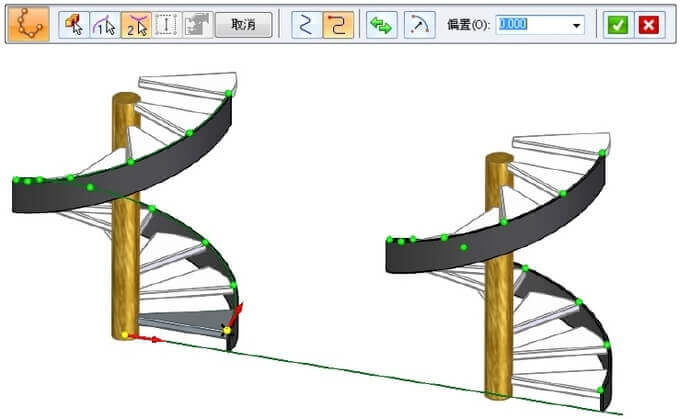Expand the 偏置 offset dropdown arrow
The height and width of the screenshot is (419, 680).
click(x=577, y=25)
